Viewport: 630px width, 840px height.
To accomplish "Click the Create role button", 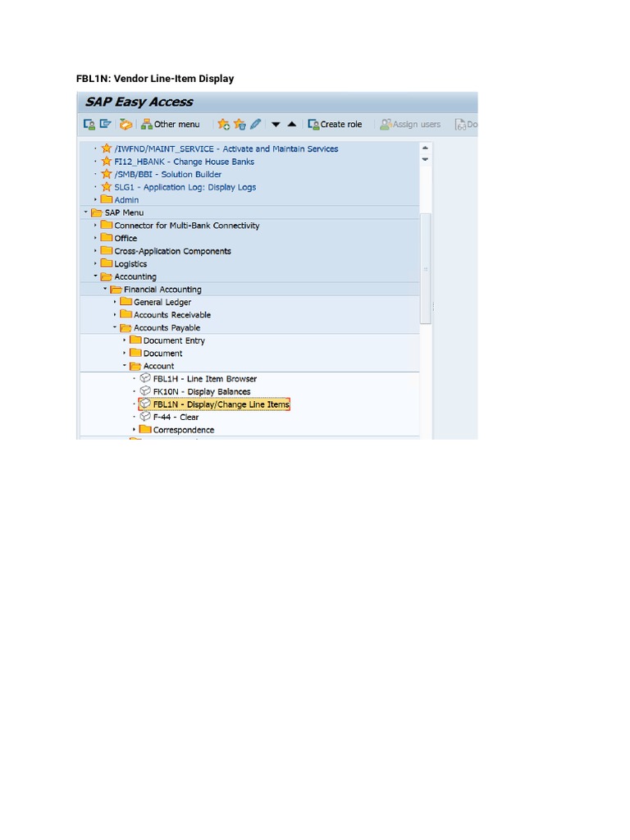I will point(335,125).
